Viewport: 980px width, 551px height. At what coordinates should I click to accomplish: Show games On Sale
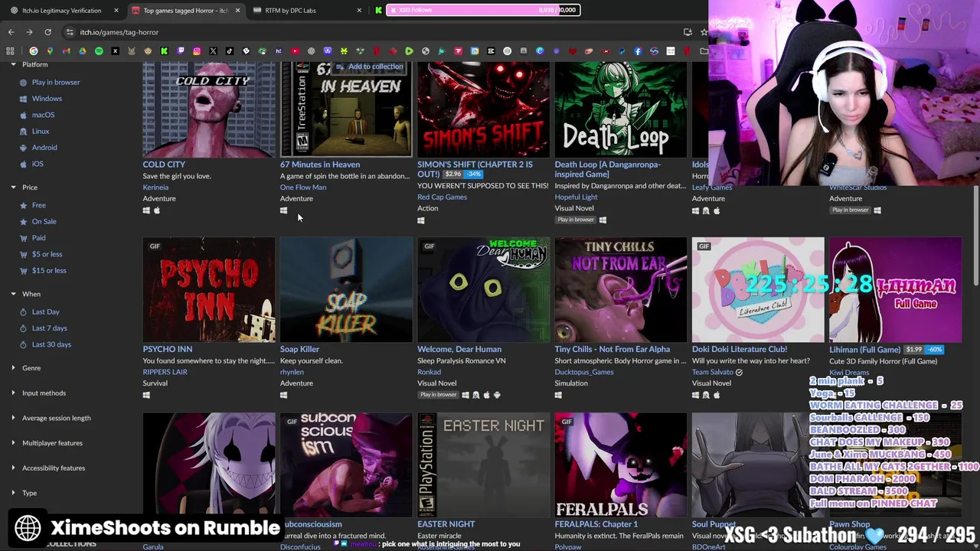38,221
